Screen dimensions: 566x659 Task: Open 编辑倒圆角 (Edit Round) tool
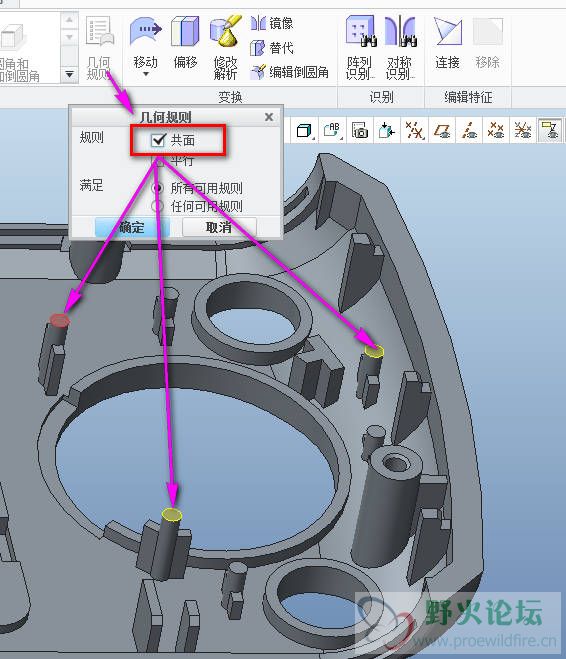[x=289, y=72]
